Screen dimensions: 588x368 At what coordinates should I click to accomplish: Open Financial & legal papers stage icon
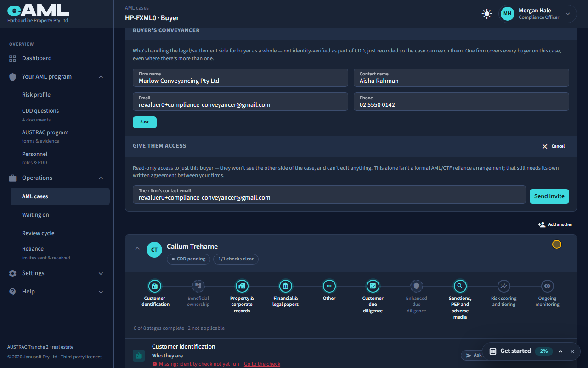click(285, 286)
